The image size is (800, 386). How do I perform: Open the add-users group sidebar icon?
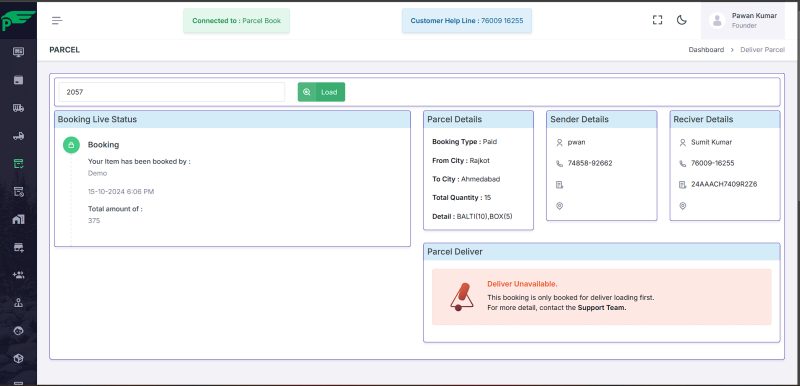click(x=18, y=275)
